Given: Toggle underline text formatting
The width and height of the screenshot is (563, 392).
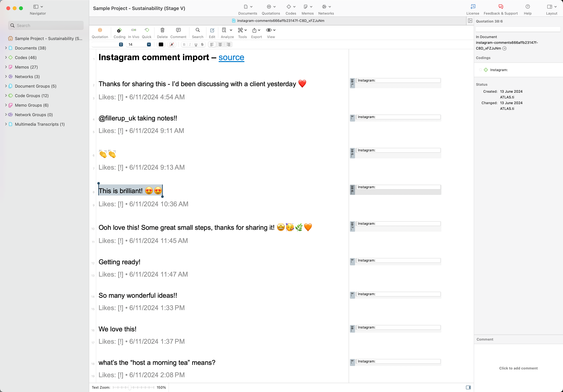Looking at the screenshot, I should pyautogui.click(x=196, y=45).
